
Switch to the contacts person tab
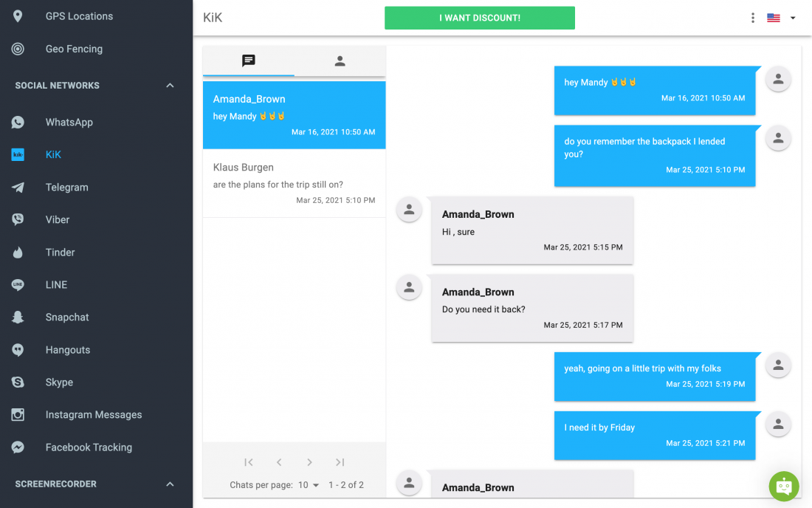(x=340, y=61)
